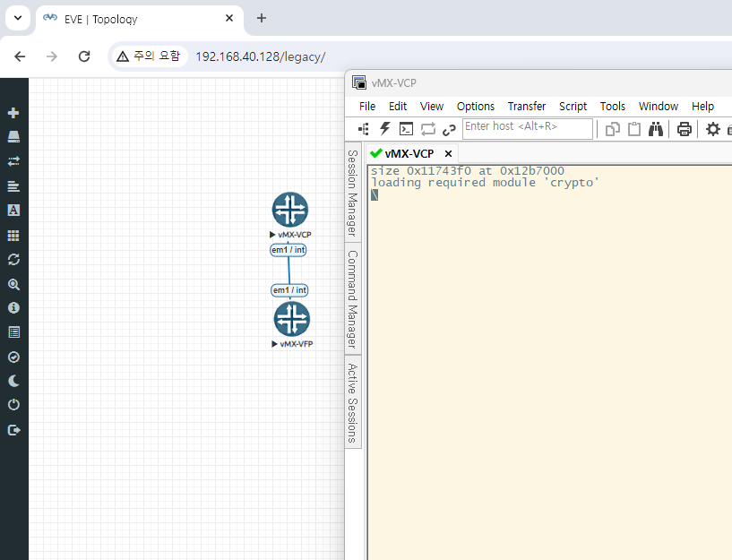Toggle night mode moon icon
Screen dimensions: 732x560
coord(13,381)
